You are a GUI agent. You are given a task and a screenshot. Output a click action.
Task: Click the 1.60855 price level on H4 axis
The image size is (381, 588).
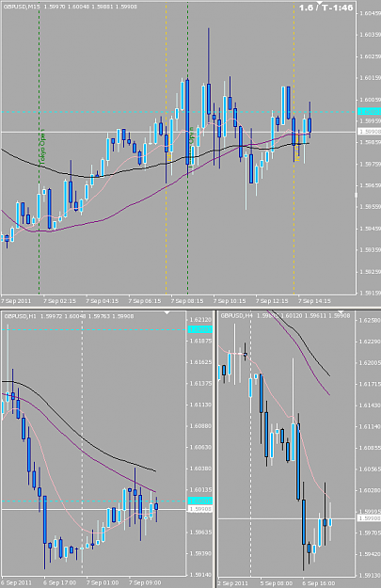370,448
